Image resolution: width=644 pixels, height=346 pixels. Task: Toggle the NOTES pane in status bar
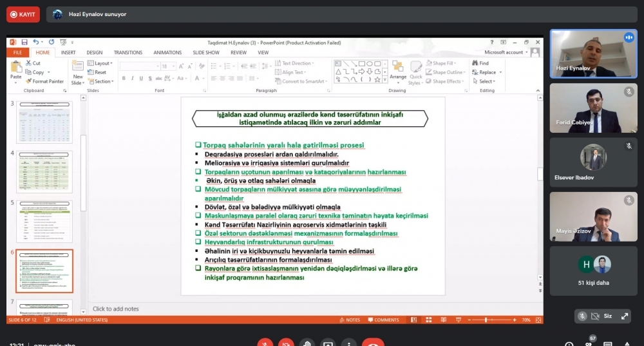(350, 320)
